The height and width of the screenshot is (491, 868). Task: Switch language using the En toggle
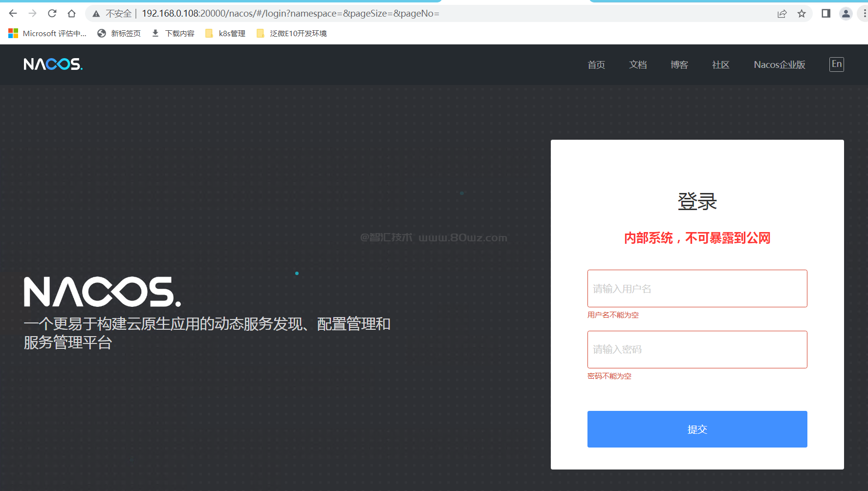(x=837, y=64)
